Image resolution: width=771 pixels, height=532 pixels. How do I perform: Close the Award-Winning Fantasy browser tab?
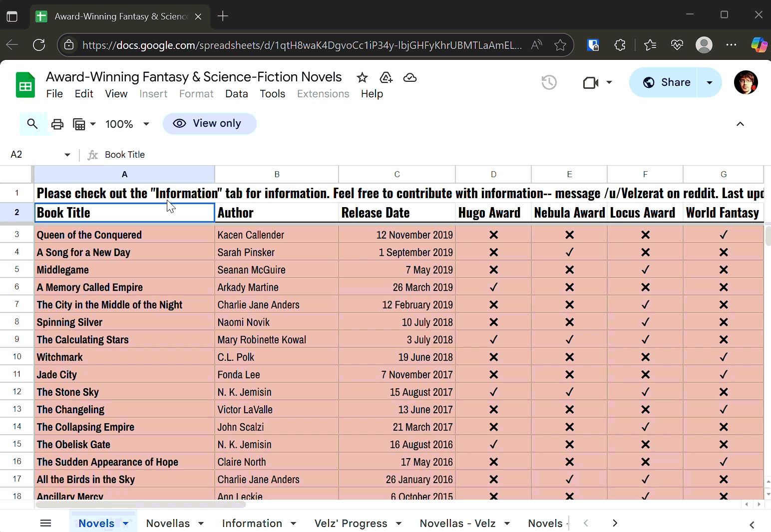pos(198,16)
